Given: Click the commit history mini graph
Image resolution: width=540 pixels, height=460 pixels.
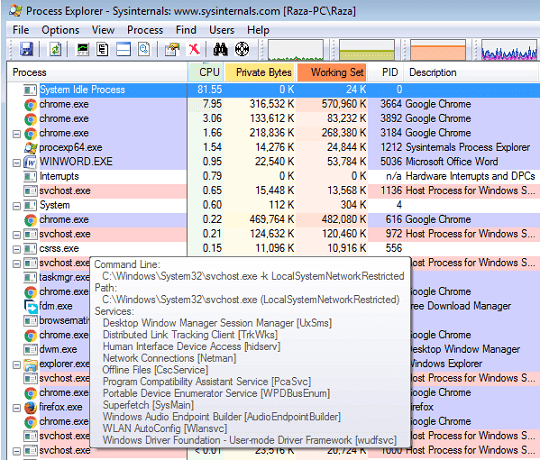Looking at the screenshot, I should click(x=367, y=50).
